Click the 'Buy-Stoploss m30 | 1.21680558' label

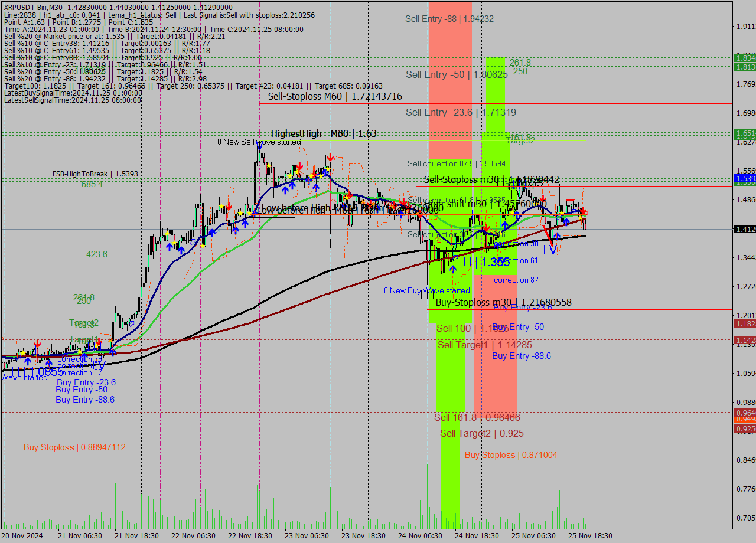503,302
